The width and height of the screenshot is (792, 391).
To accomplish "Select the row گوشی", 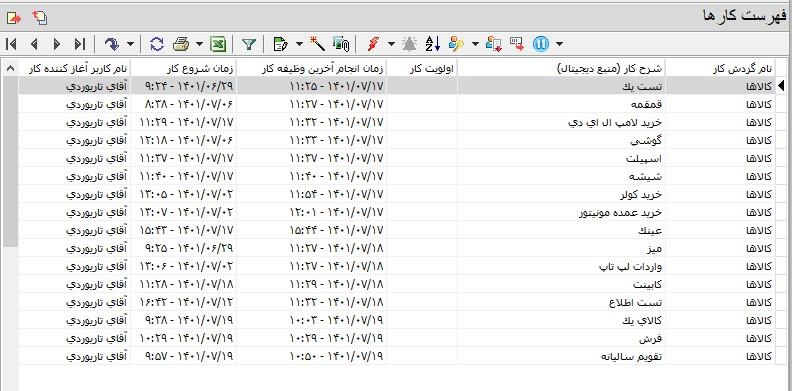I will pyautogui.click(x=397, y=140).
